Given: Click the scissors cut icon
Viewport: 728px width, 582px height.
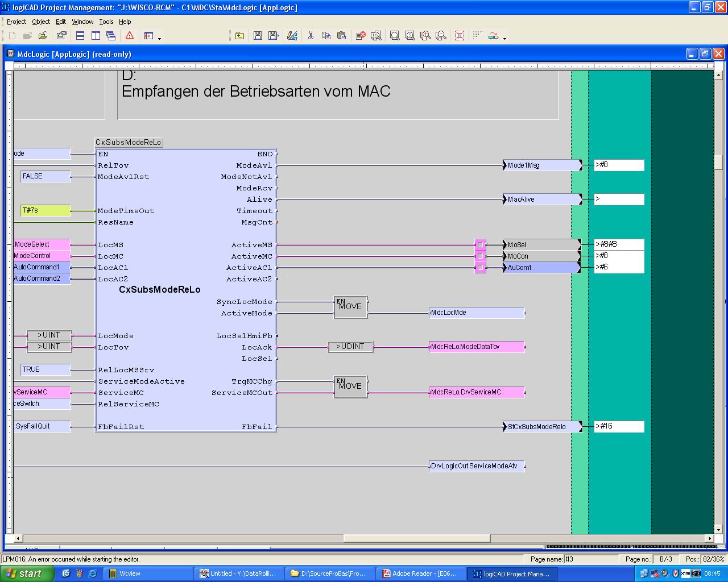Looking at the screenshot, I should tap(311, 36).
